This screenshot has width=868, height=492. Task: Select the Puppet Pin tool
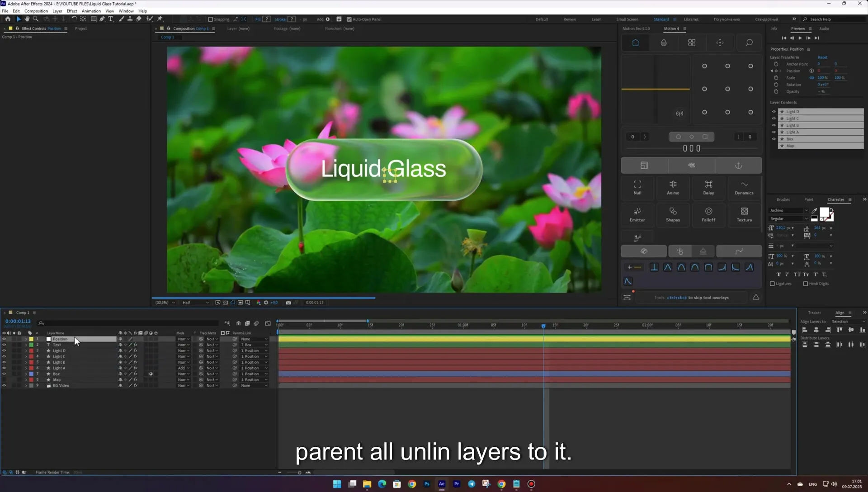coord(160,19)
